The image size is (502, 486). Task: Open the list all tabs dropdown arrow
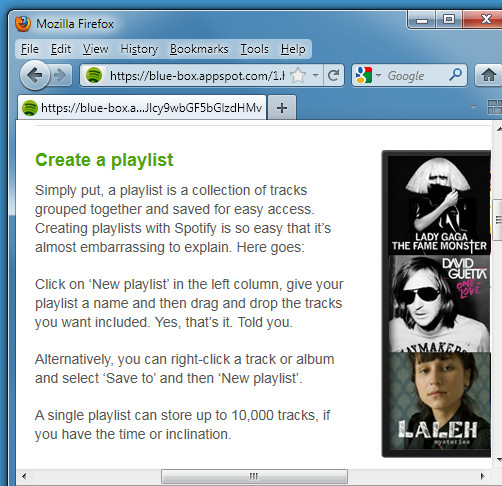(473, 107)
